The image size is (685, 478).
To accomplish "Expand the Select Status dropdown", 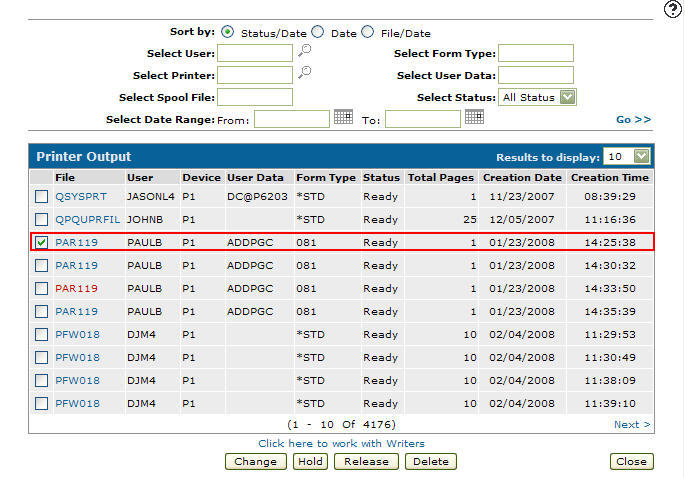I will (568, 97).
